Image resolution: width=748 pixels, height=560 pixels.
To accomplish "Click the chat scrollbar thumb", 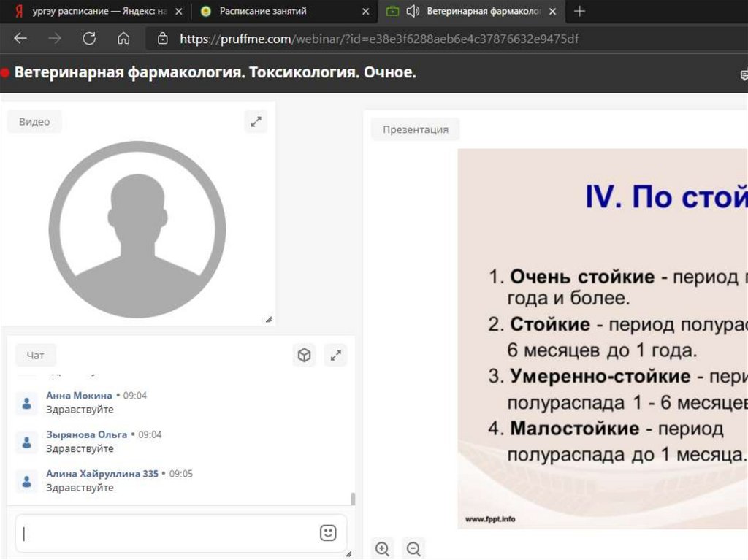I will coord(354,499).
